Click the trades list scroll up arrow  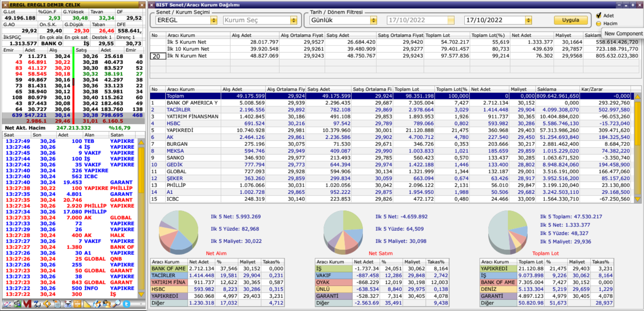(x=141, y=142)
